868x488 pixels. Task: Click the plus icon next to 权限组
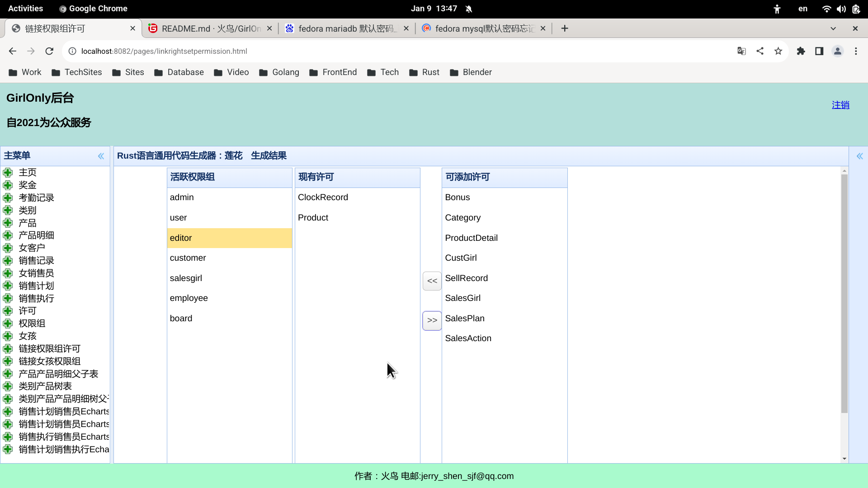8,324
